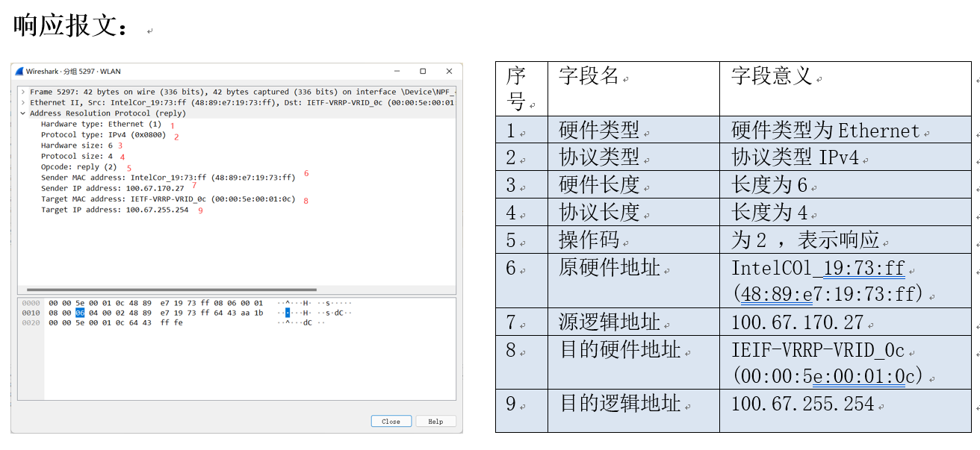
Task: Click the 目的逻辑地址 field name cell
Action: tap(633, 410)
